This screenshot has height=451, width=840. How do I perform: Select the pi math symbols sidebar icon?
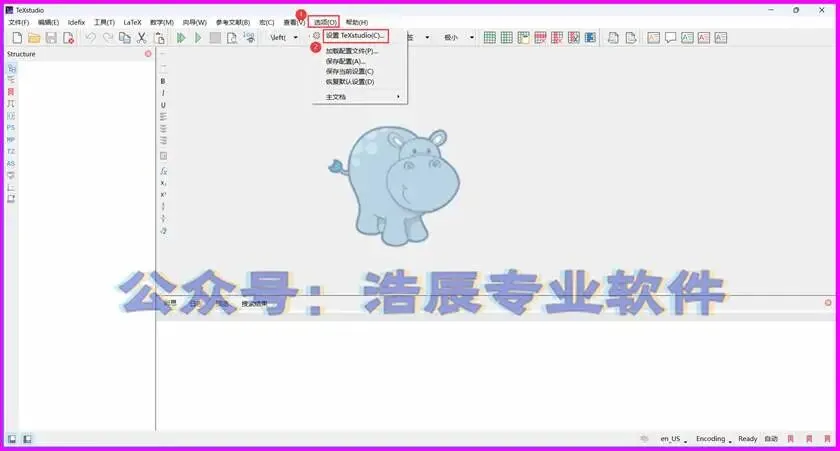11,103
